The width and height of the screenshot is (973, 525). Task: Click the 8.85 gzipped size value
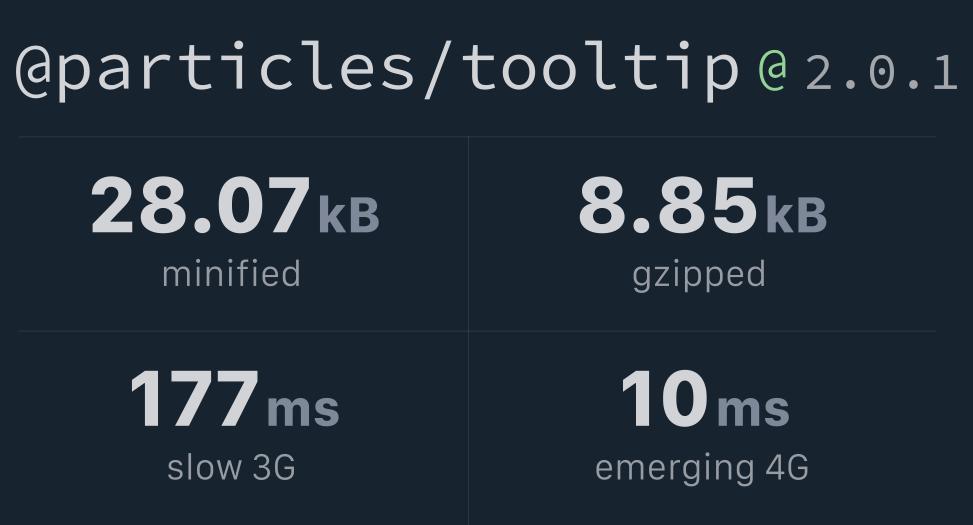click(668, 205)
